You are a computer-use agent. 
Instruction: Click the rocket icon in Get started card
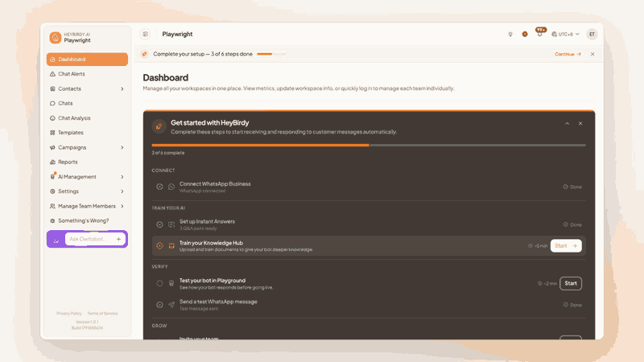(x=159, y=126)
